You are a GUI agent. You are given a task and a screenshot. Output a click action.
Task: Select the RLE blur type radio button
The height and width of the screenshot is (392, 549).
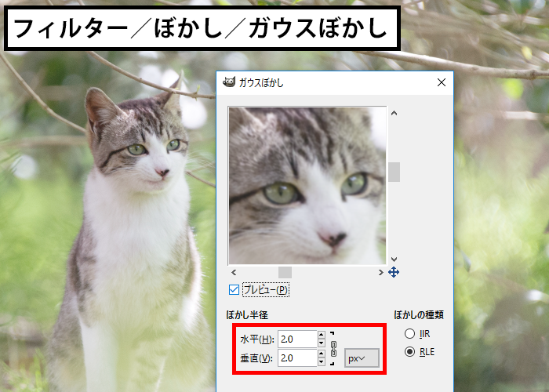tap(409, 352)
